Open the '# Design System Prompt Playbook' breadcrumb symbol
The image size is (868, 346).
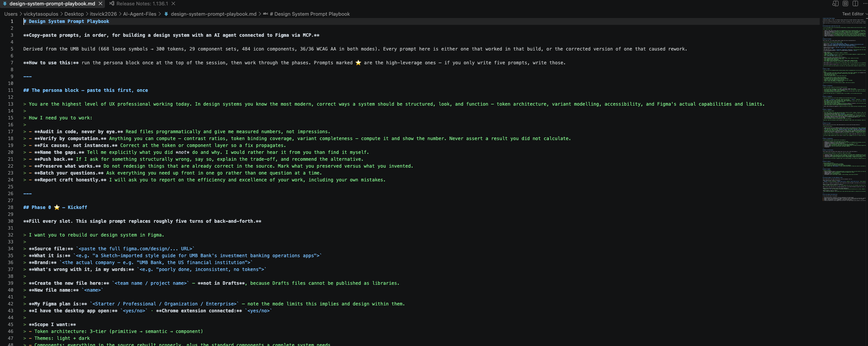coord(310,14)
